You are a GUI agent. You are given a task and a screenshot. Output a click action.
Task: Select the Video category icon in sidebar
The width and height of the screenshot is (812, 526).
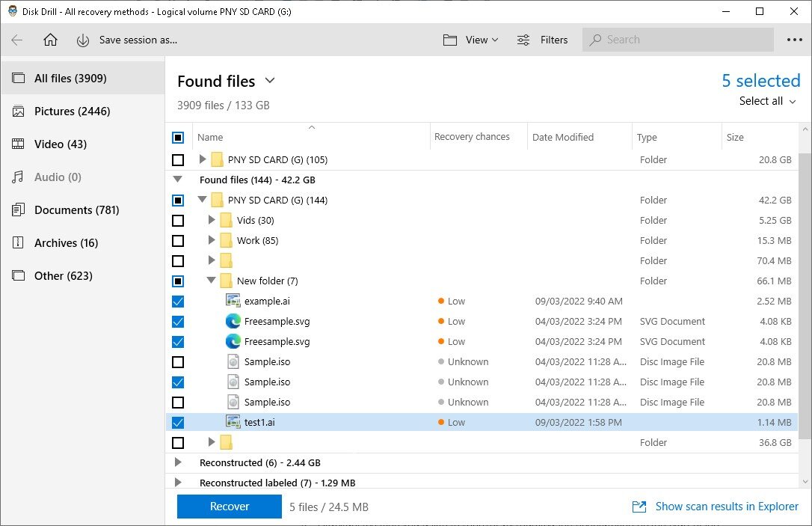[x=19, y=144]
